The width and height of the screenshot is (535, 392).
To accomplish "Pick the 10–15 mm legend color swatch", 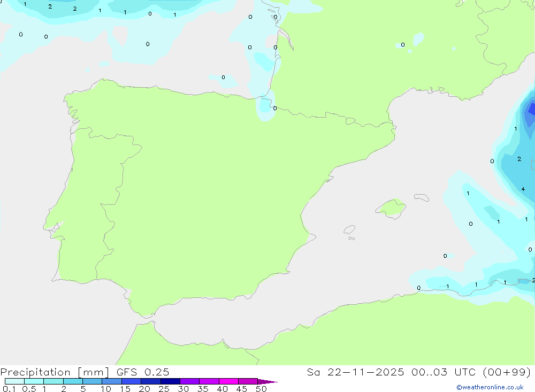I will click(112, 381).
